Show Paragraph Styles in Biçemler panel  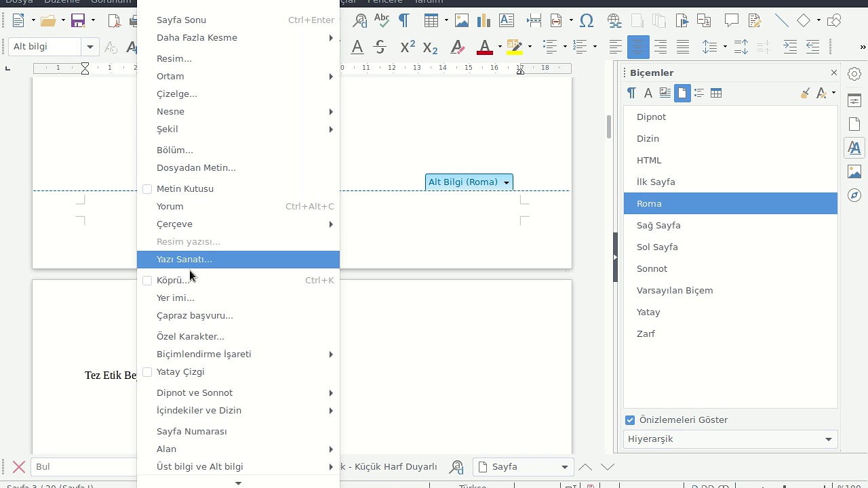tap(631, 93)
